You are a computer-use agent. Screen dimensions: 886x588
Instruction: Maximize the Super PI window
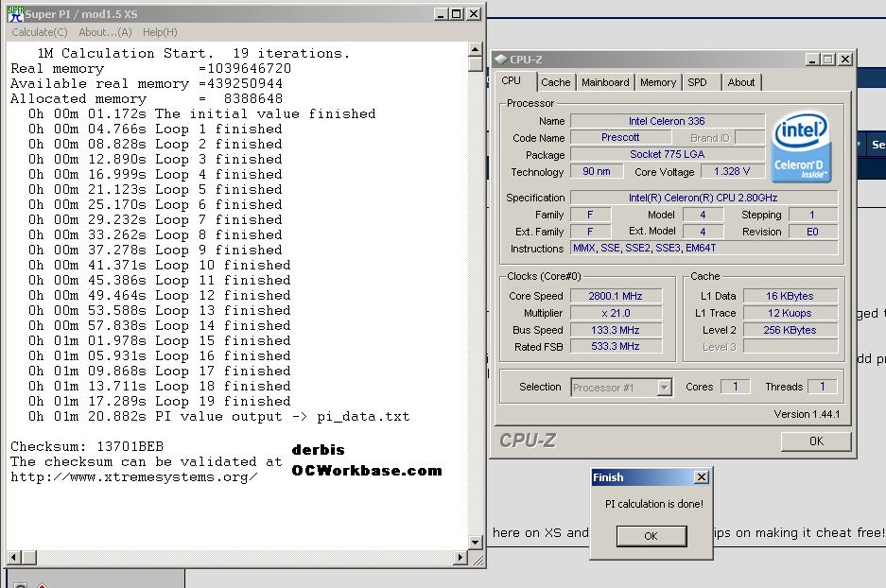coord(457,14)
